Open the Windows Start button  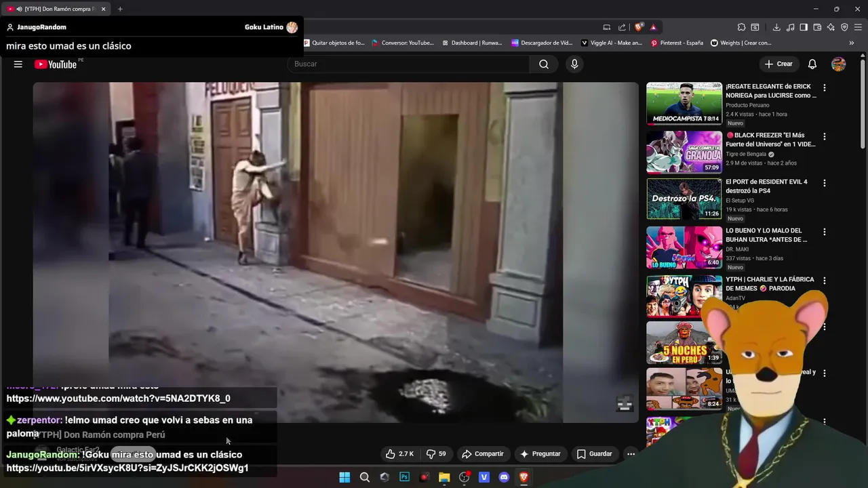[344, 477]
